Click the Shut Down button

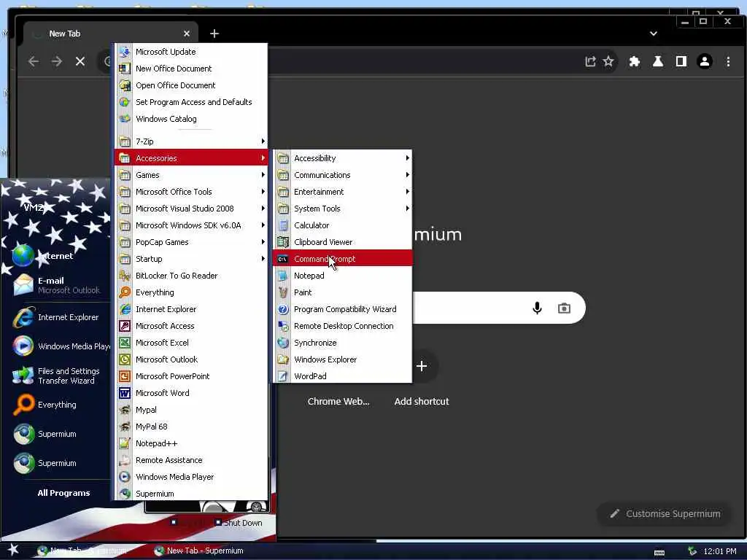[239, 522]
